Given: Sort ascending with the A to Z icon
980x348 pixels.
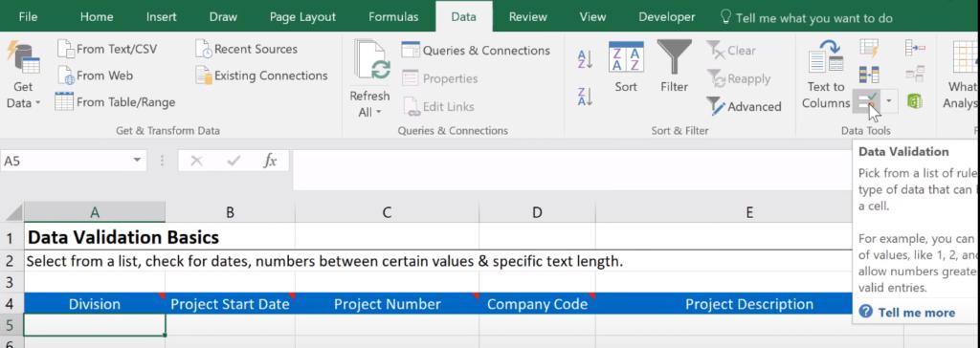Looking at the screenshot, I should (x=585, y=59).
